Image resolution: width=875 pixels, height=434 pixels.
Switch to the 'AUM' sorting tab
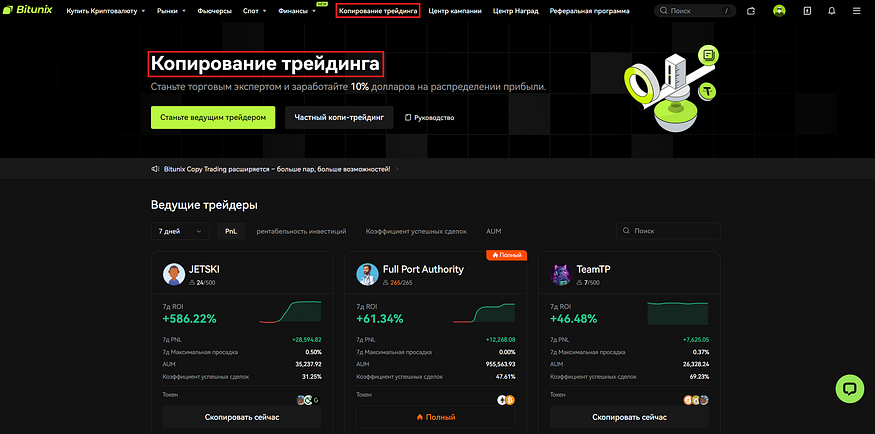point(493,231)
